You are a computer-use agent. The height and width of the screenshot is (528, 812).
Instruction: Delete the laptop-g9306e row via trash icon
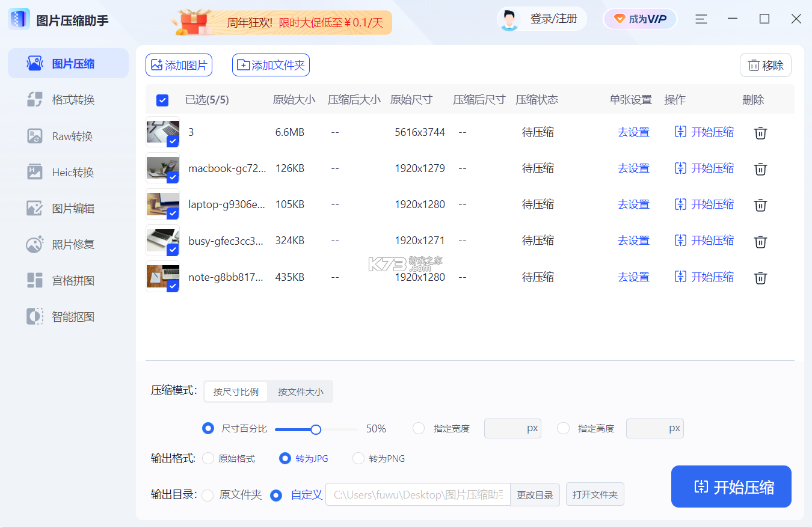pyautogui.click(x=760, y=205)
